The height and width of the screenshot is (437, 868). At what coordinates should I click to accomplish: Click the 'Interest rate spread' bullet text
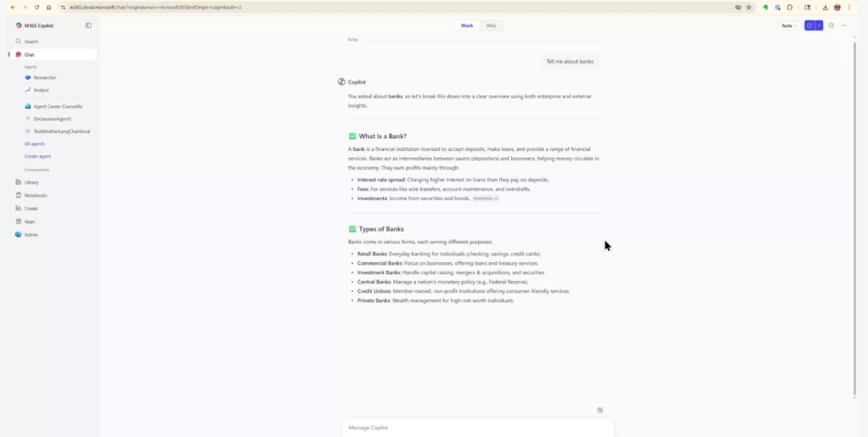point(453,179)
